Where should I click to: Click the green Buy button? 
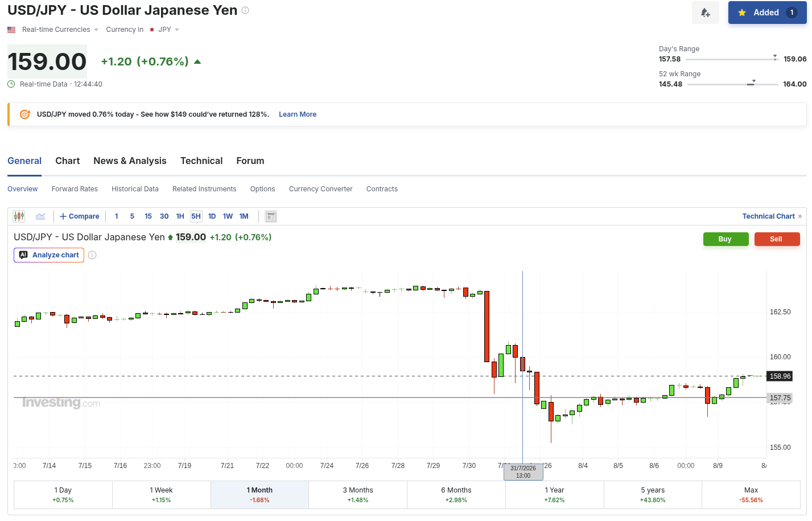pyautogui.click(x=726, y=239)
